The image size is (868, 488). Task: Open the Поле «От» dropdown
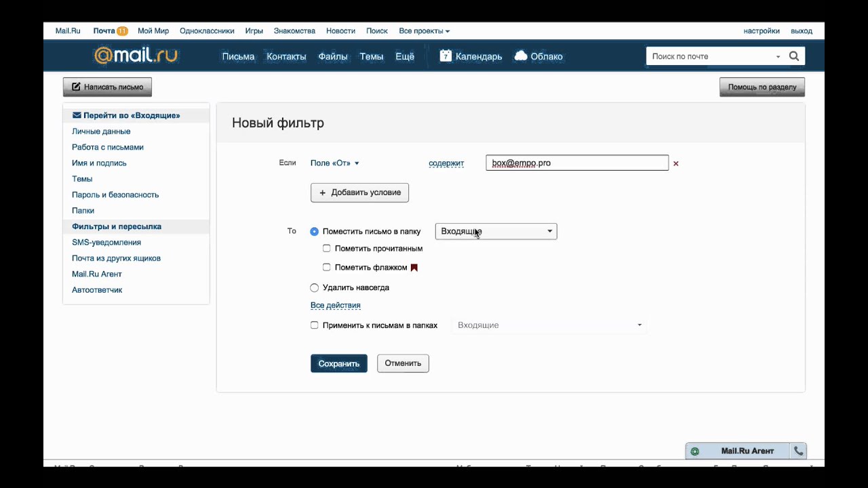click(334, 163)
